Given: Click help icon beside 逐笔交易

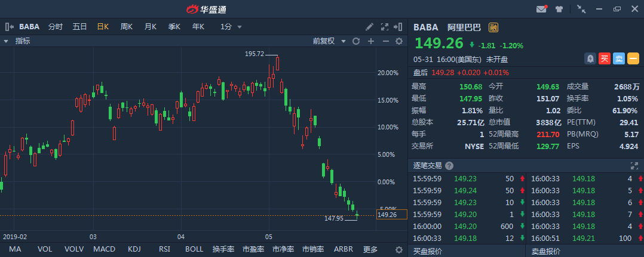Looking at the screenshot, I should [x=449, y=166].
